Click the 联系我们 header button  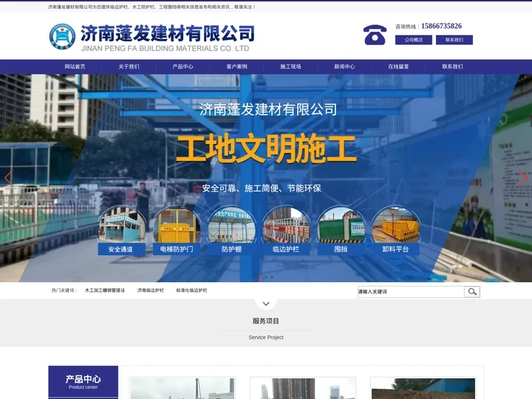click(454, 40)
